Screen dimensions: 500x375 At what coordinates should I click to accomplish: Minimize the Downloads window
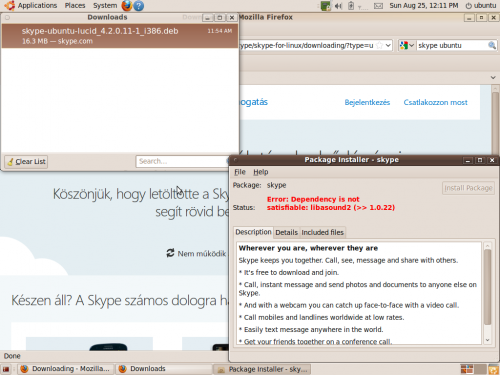(207, 18)
